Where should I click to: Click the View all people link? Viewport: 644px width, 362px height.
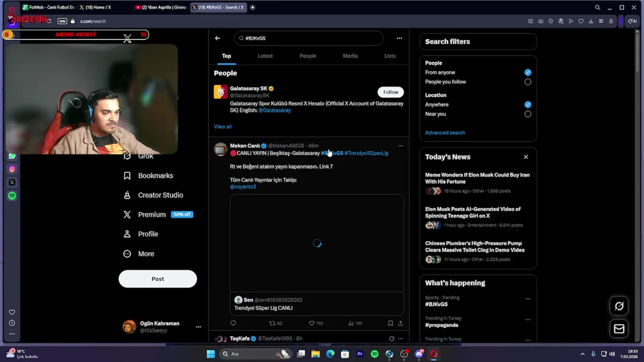(222, 127)
